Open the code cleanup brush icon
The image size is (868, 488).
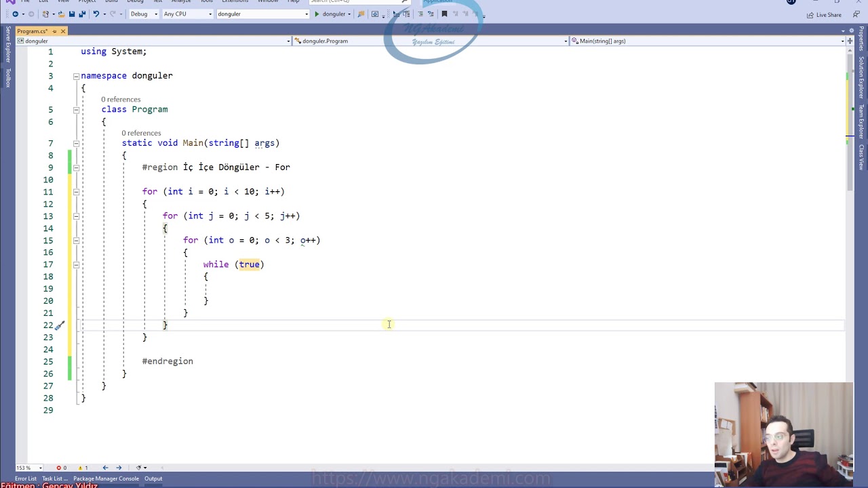pos(139,468)
